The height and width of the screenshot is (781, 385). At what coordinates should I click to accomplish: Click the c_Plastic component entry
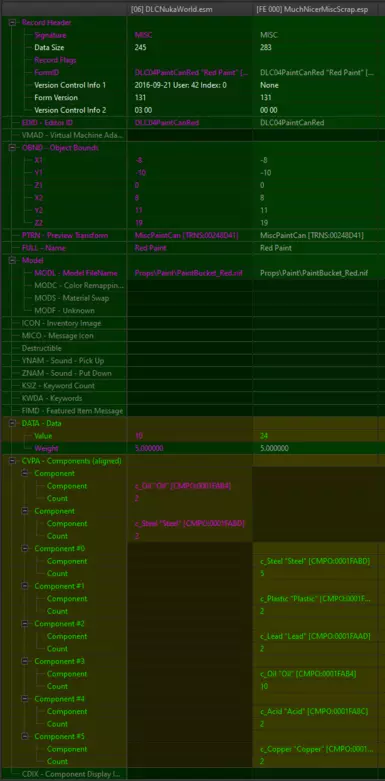(x=315, y=599)
